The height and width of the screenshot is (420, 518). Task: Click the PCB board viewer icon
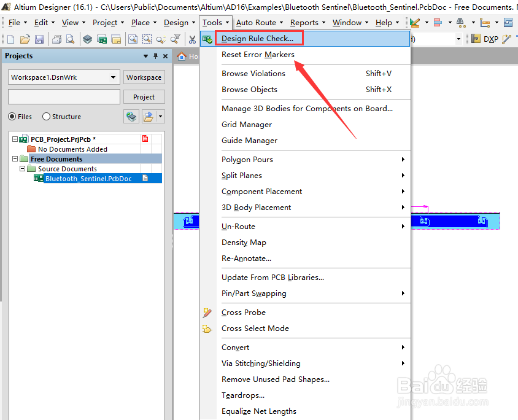(x=102, y=39)
